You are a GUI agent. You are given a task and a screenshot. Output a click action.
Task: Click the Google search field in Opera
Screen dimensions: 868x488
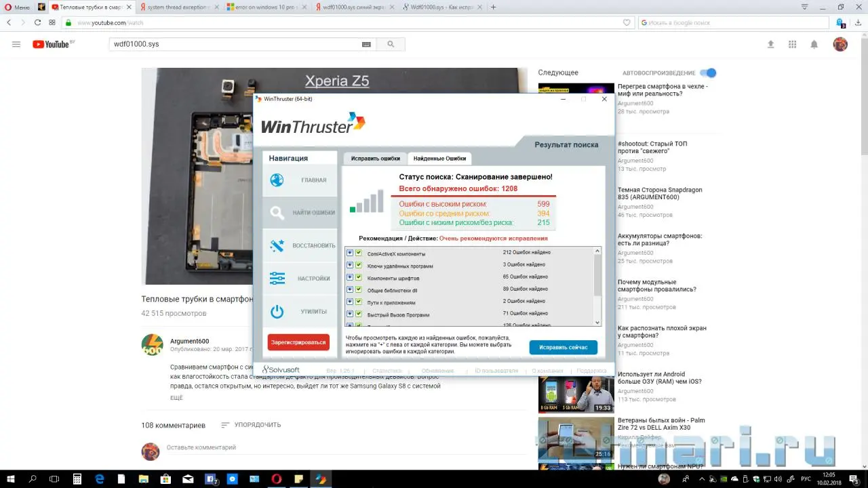(734, 22)
